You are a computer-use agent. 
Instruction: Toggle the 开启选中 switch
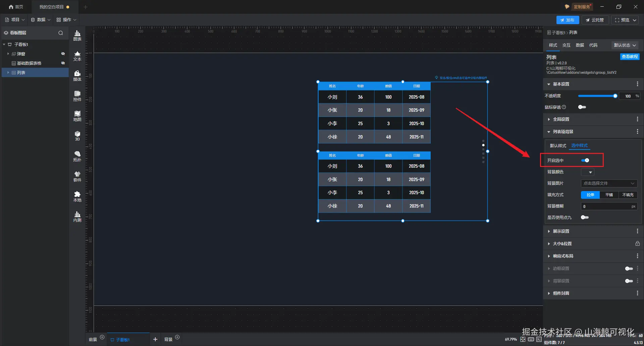pos(585,160)
